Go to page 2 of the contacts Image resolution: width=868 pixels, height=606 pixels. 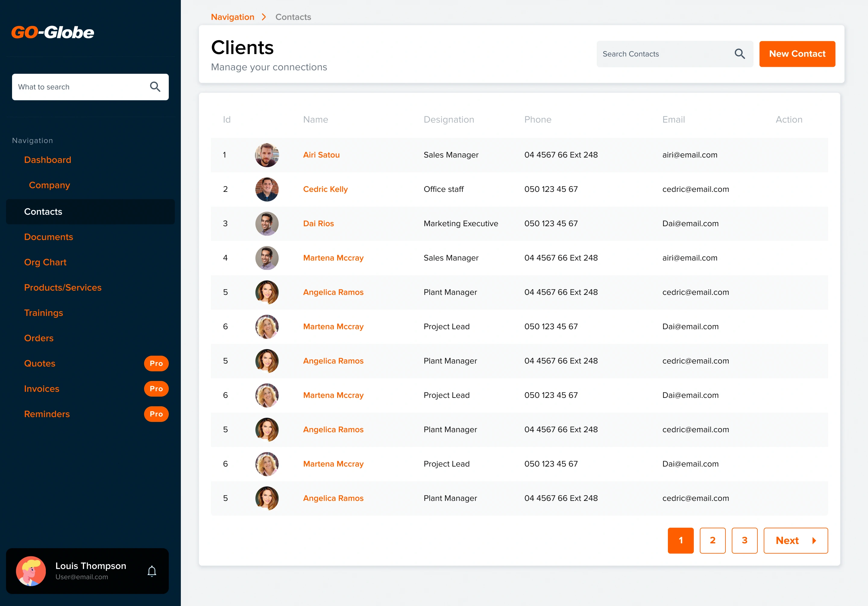tap(712, 541)
